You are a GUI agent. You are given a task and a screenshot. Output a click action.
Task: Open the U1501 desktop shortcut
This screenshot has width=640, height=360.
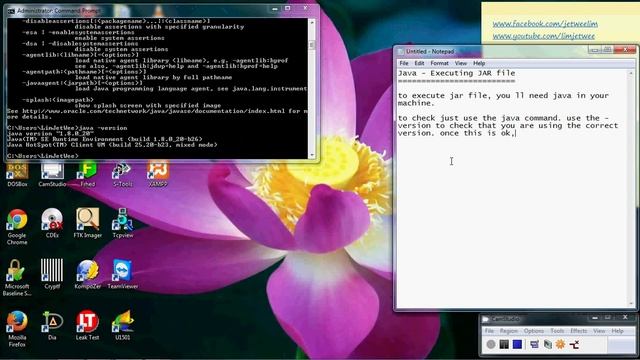tap(122, 325)
